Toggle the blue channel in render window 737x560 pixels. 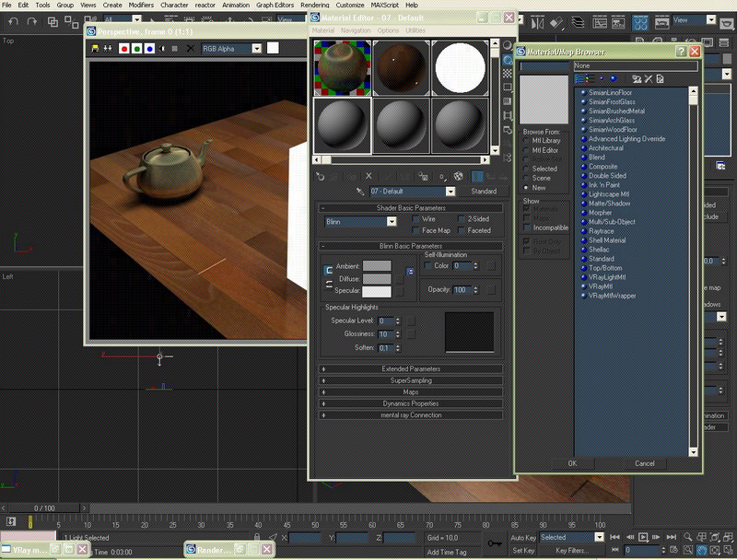(x=149, y=49)
